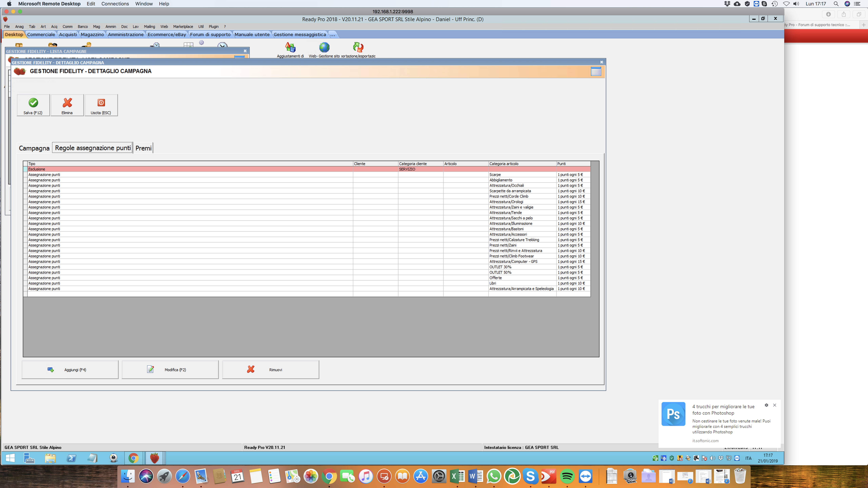Close the Dettaglio Campagna window

[601, 62]
